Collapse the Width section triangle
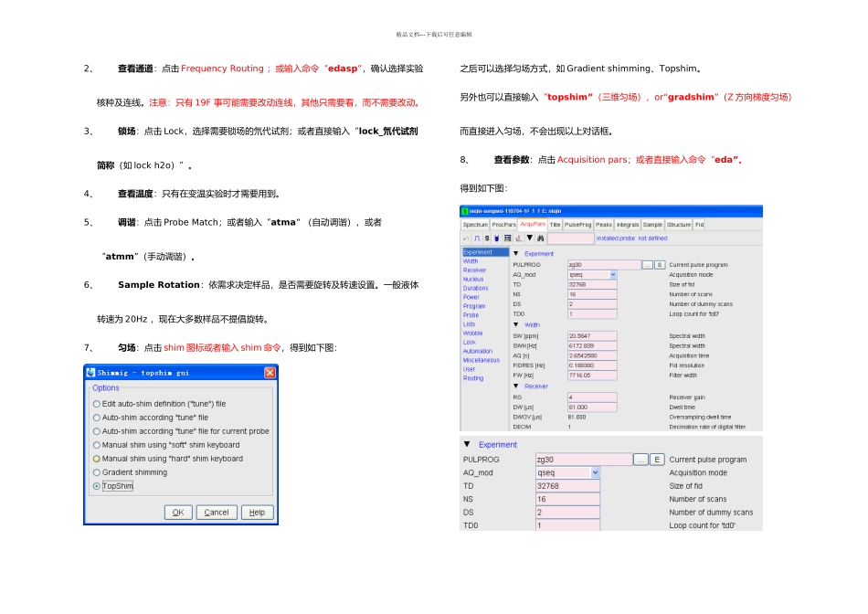The height and width of the screenshot is (614, 868). coord(516,325)
